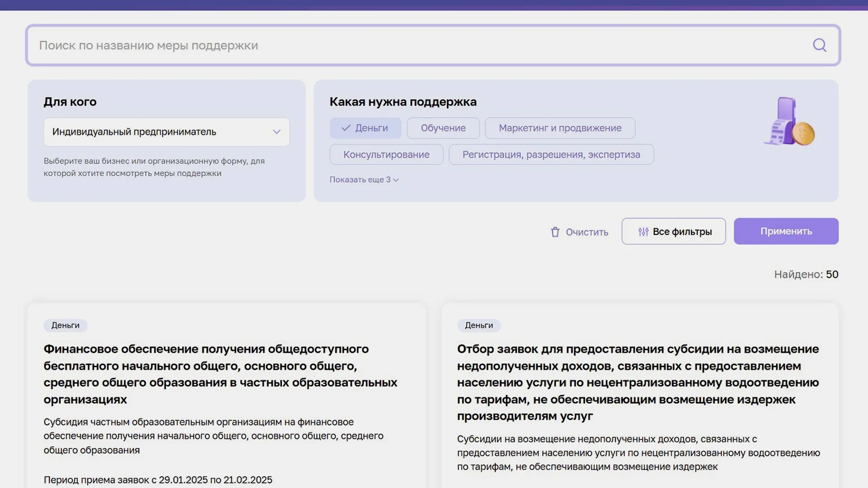This screenshot has width=868, height=488.
Task: Toggle the Маркетинг и продвижение filter
Action: tap(559, 128)
